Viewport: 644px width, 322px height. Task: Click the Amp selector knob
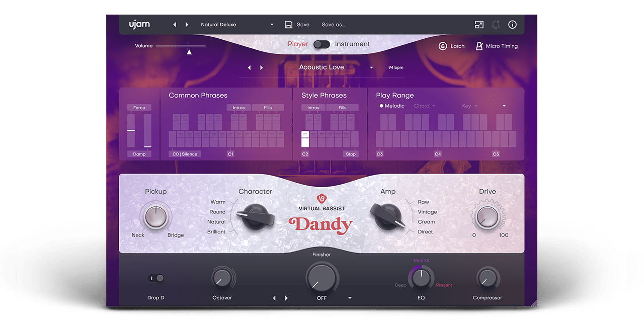click(388, 216)
